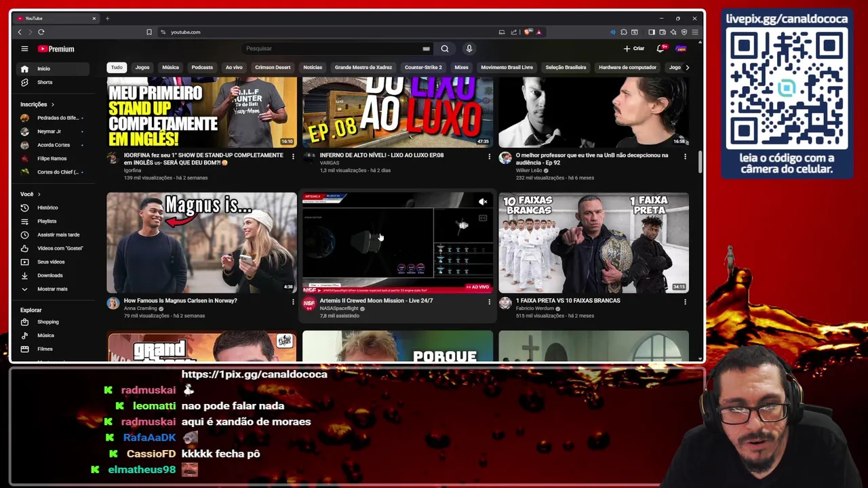868x488 pixels.
Task: Select the Seleção Brasileira filter chip
Action: coord(566,67)
